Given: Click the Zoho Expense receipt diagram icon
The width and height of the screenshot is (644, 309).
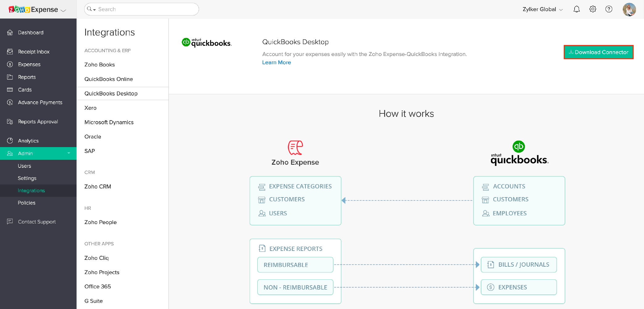Looking at the screenshot, I should click(295, 148).
